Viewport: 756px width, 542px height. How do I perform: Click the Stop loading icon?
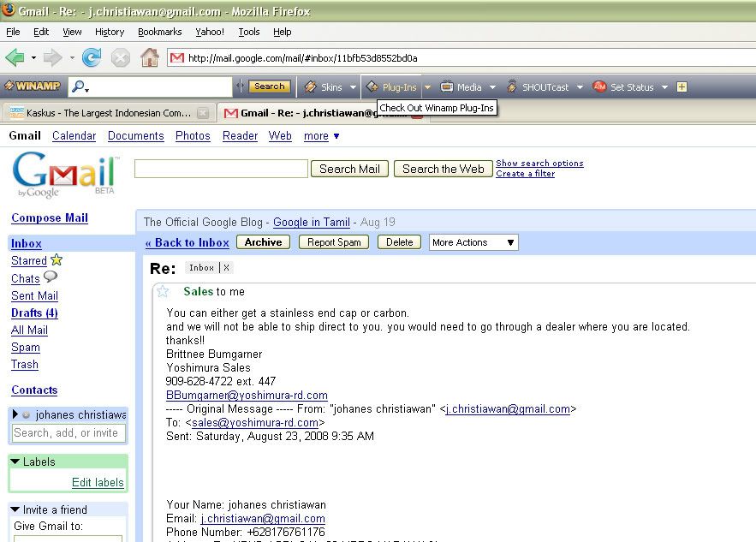click(121, 58)
